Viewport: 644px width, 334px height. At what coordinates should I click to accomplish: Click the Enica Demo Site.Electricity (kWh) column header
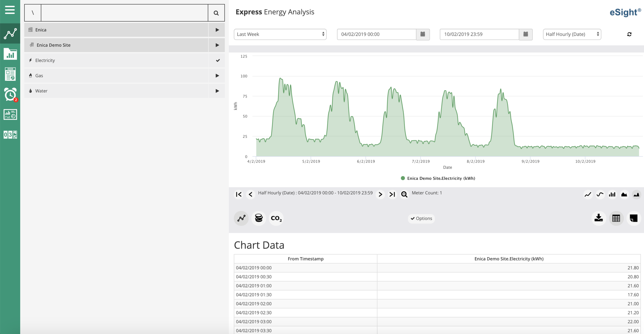click(x=509, y=259)
